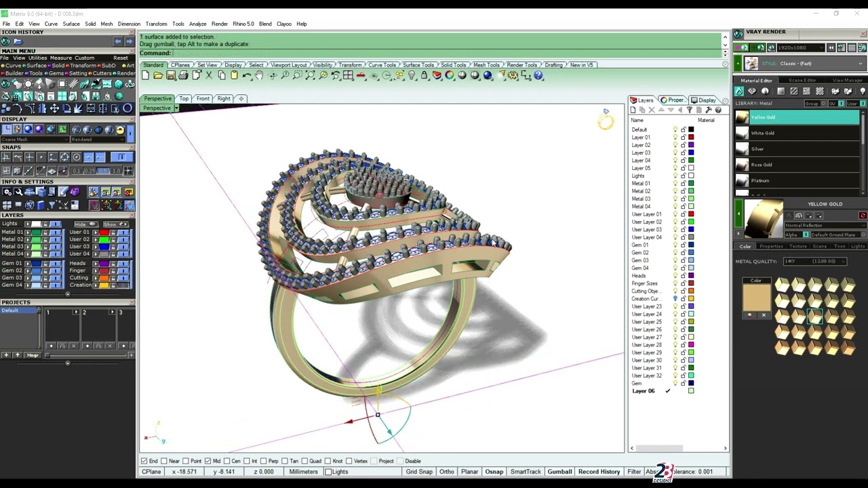The image size is (868, 488).
Task: Click the Undo arrow icon
Action: tap(247, 75)
